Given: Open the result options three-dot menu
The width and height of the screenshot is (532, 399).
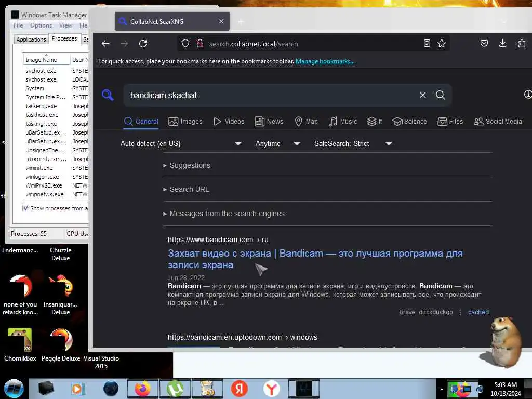Looking at the screenshot, I should 460,312.
